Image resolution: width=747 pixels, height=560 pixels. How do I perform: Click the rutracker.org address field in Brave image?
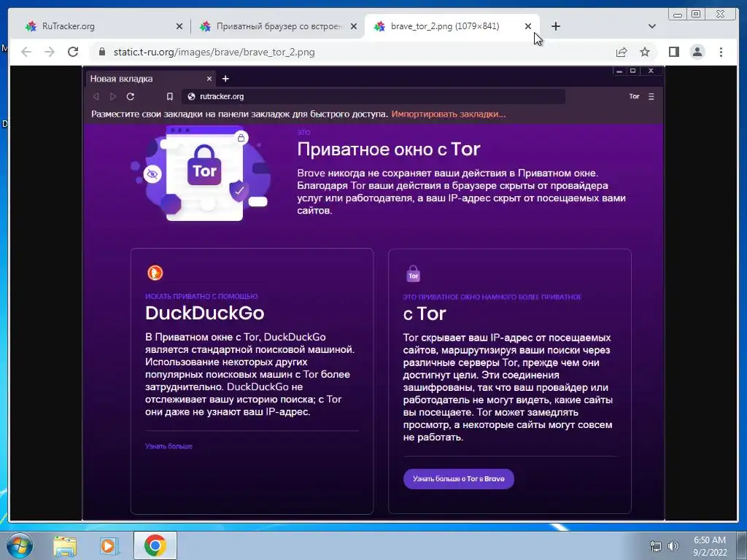pos(373,96)
